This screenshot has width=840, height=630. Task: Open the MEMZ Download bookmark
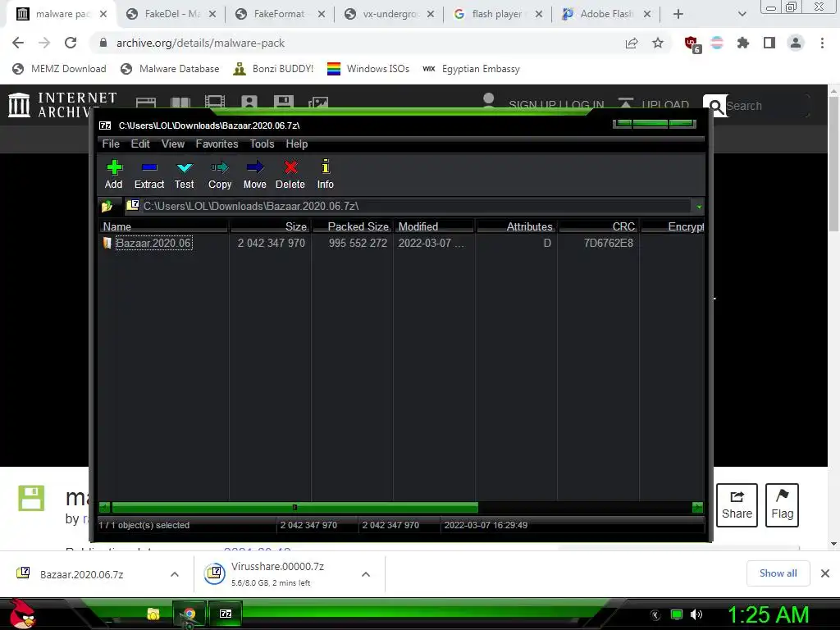tap(59, 69)
